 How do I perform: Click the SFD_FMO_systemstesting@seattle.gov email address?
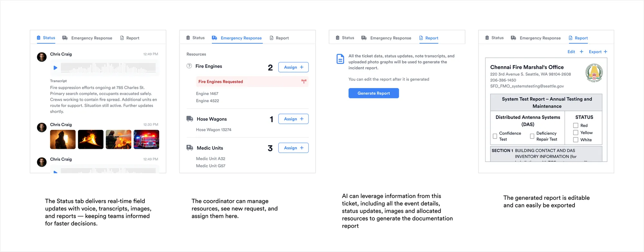(527, 86)
